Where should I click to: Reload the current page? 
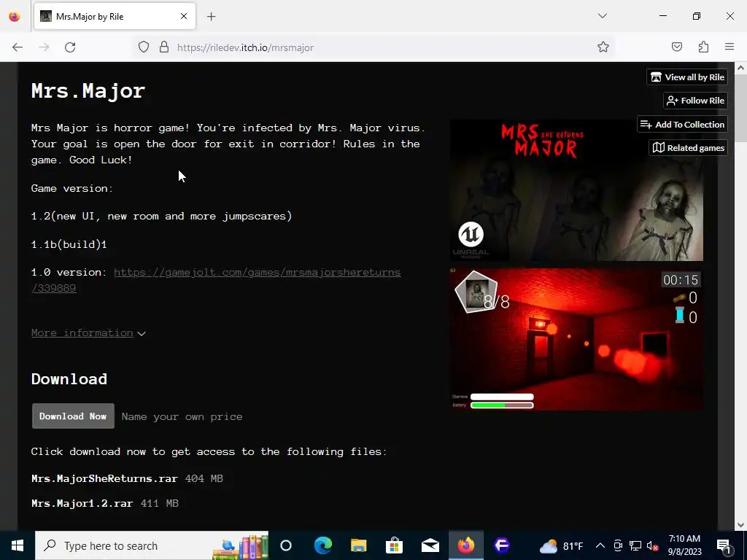tap(70, 47)
